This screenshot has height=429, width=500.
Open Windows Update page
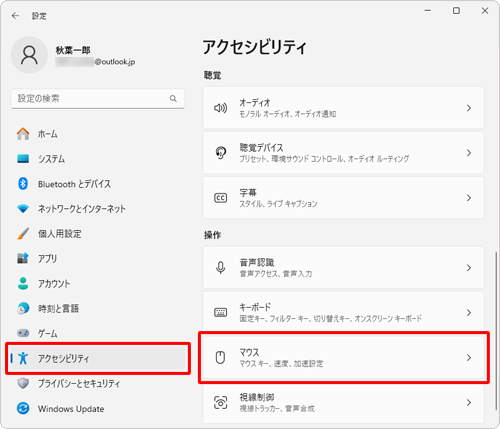point(98,408)
